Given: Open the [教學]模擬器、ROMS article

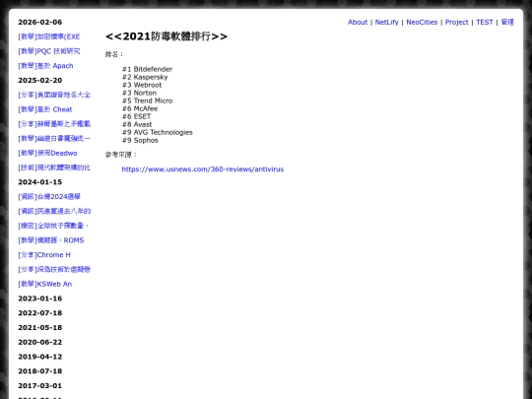Looking at the screenshot, I should pyautogui.click(x=51, y=240).
